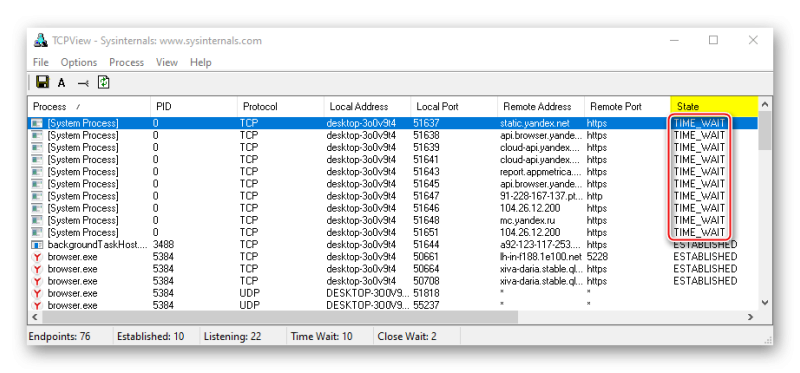Viewport: 800px width, 373px height.
Task: Sort by the Local Port column header
Action: (454, 107)
